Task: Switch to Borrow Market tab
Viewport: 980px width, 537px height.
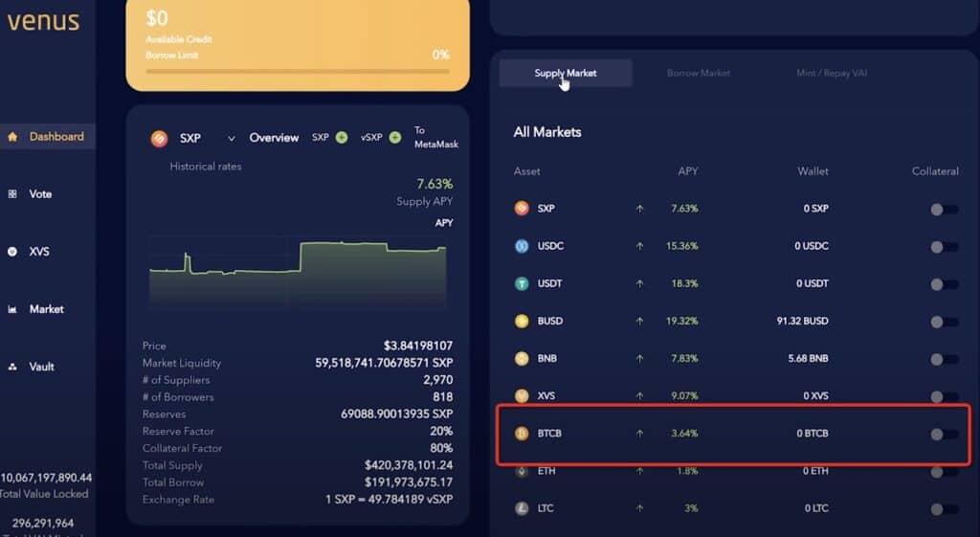Action: tap(698, 73)
